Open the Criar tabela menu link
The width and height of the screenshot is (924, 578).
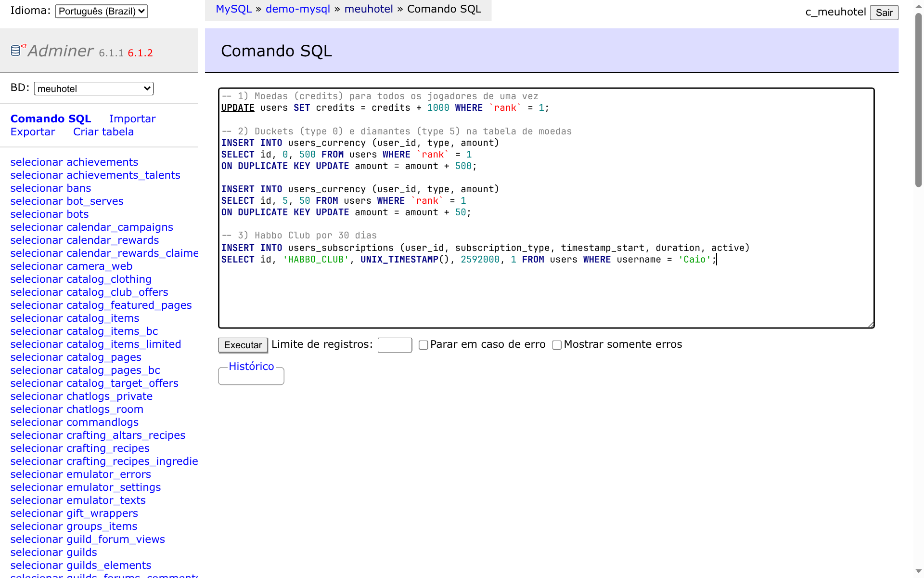[103, 131]
